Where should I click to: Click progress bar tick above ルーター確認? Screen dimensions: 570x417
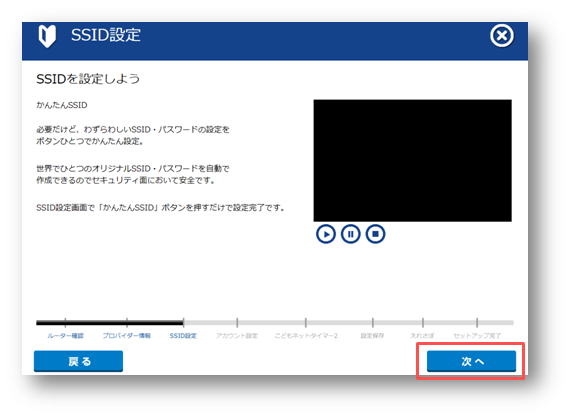(x=65, y=322)
